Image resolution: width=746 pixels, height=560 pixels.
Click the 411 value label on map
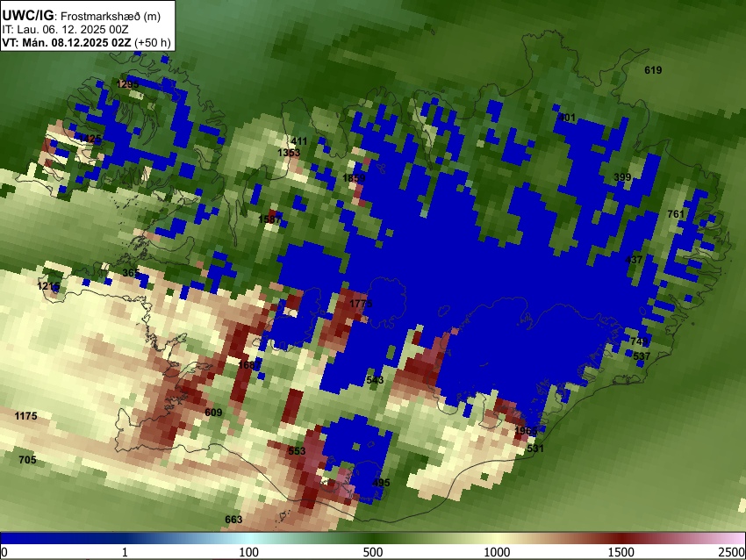point(299,141)
